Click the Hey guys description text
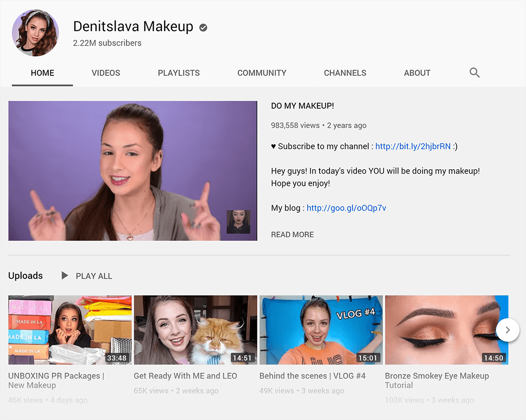Image resolution: width=526 pixels, height=420 pixels. click(375, 177)
